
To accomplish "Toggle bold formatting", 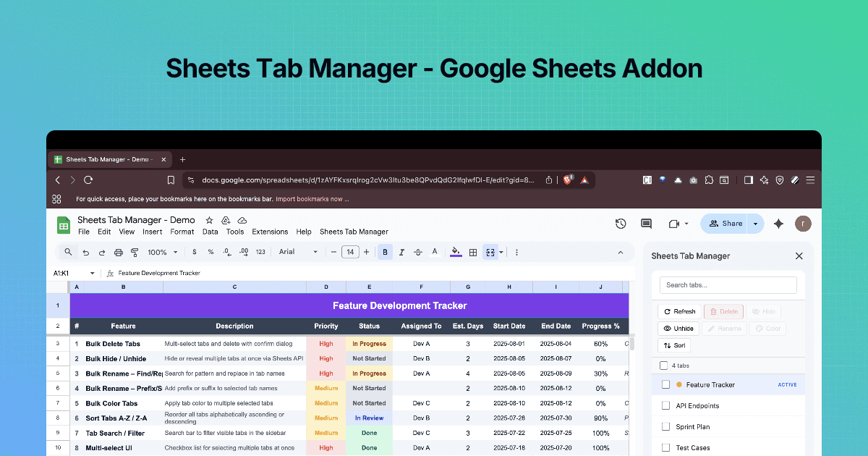I will click(x=385, y=253).
